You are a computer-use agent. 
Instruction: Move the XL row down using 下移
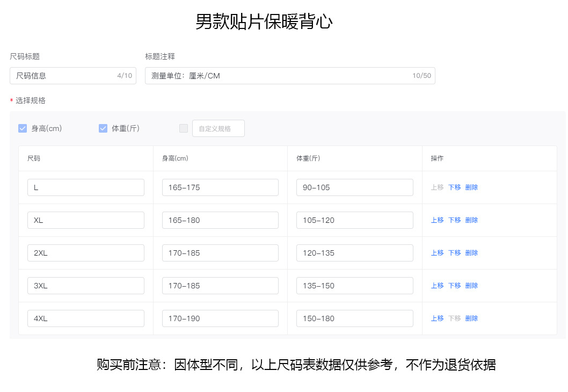454,220
